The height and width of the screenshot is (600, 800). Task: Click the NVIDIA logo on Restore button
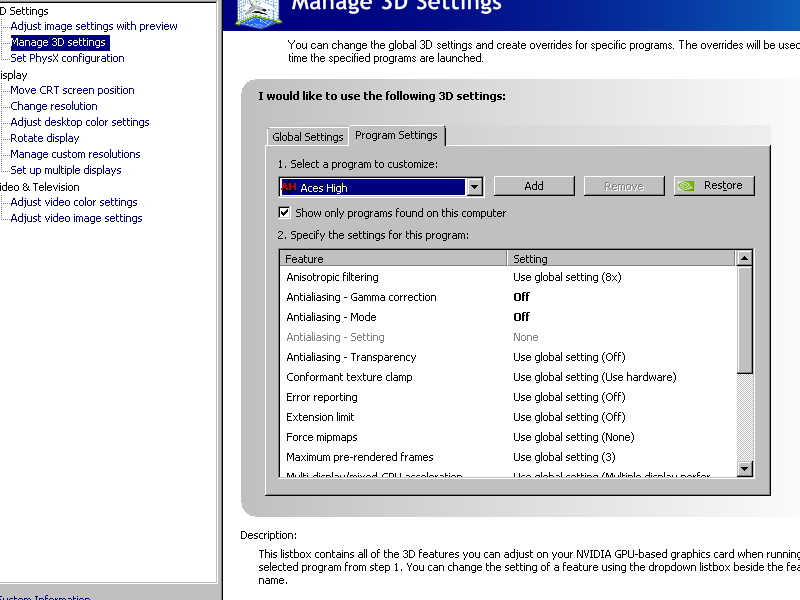pos(686,186)
